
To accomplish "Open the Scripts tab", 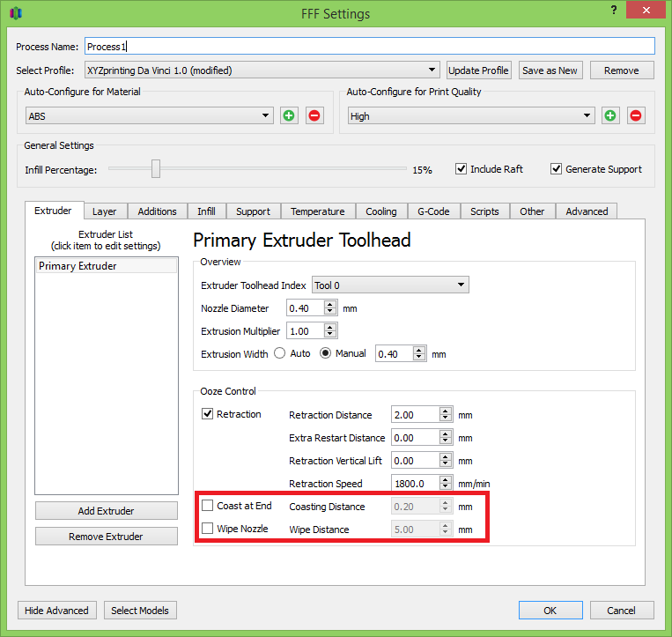I will click(x=484, y=211).
